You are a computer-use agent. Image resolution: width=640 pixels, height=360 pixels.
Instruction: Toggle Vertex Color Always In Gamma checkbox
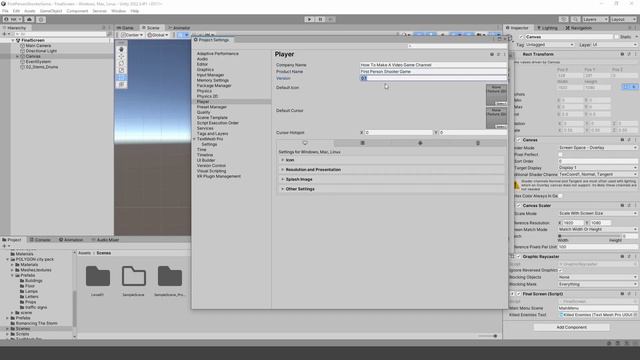point(560,196)
